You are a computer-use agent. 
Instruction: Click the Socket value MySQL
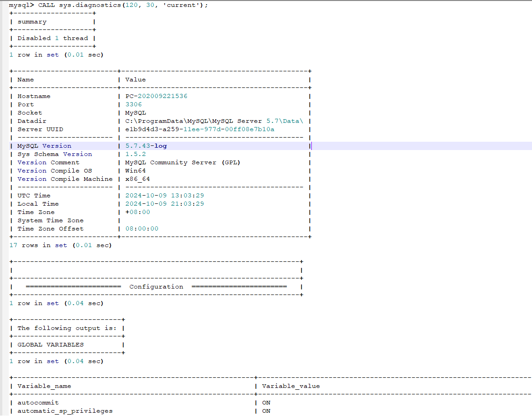coord(135,113)
